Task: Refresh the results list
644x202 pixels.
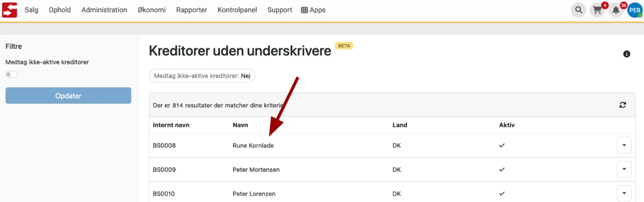Action: pos(623,105)
